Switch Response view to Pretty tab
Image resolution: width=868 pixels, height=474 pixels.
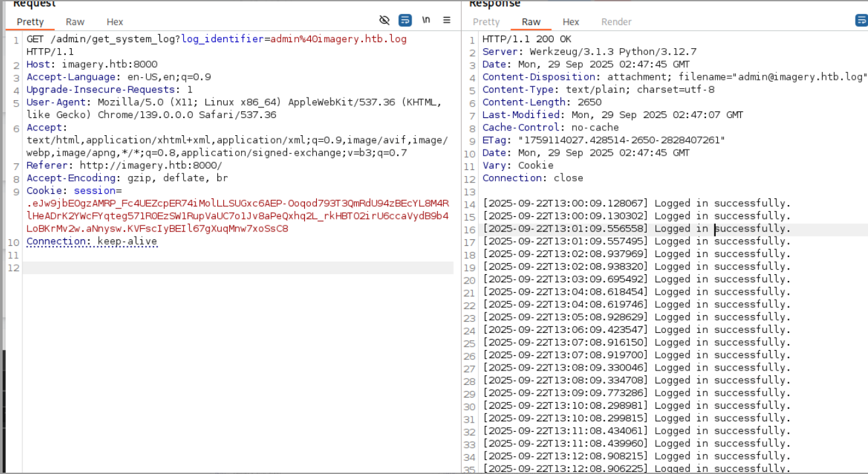[486, 22]
